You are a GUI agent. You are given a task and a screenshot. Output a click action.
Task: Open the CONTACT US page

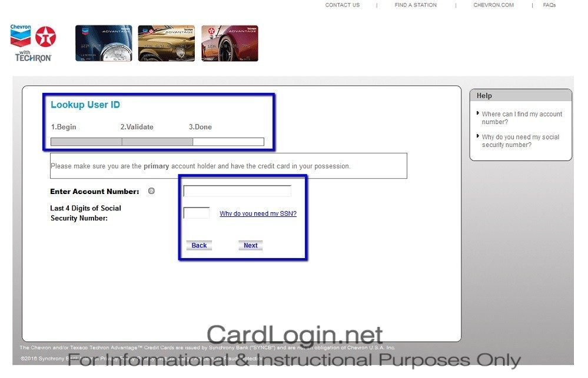tap(342, 5)
